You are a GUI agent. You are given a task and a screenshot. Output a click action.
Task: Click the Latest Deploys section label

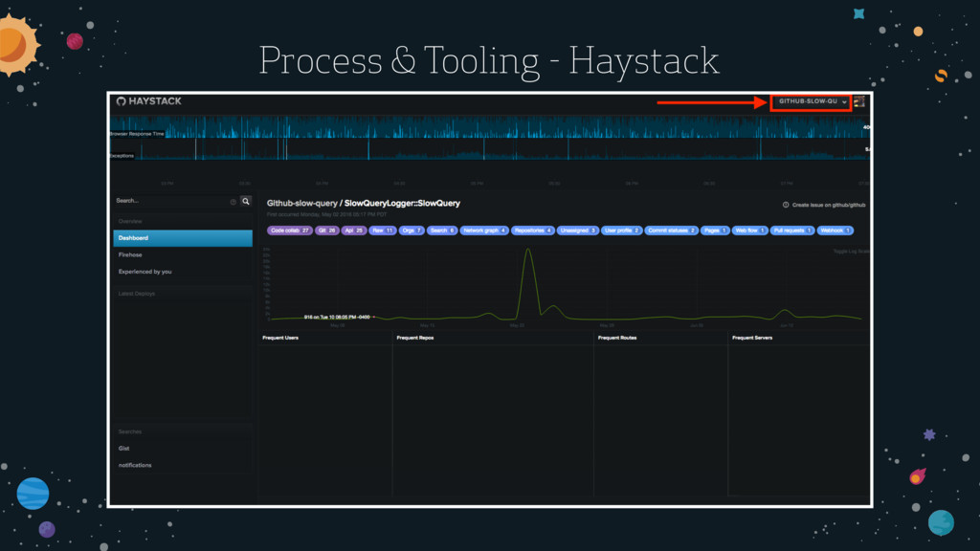coord(137,294)
